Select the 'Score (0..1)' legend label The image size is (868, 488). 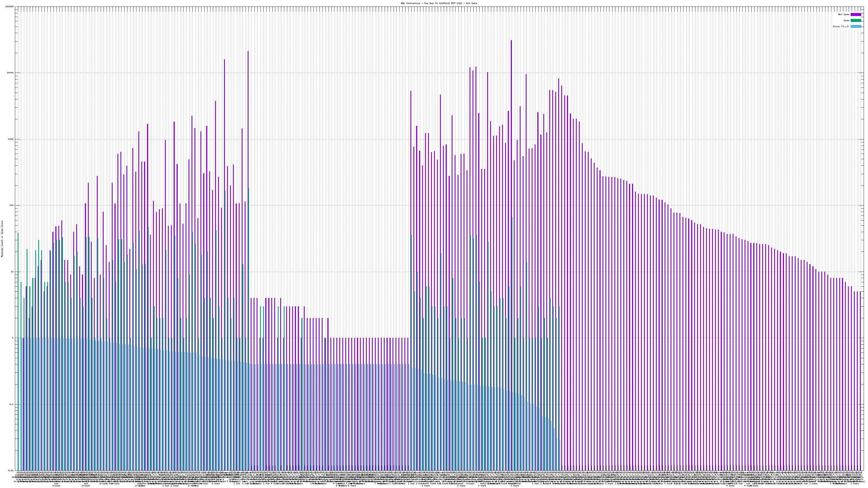[841, 26]
